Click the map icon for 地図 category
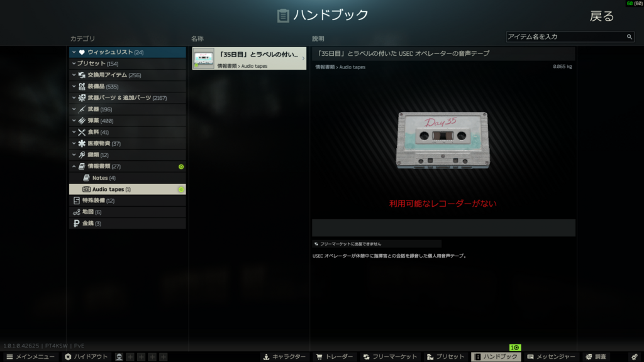Image resolution: width=644 pixels, height=362 pixels. coord(76,212)
